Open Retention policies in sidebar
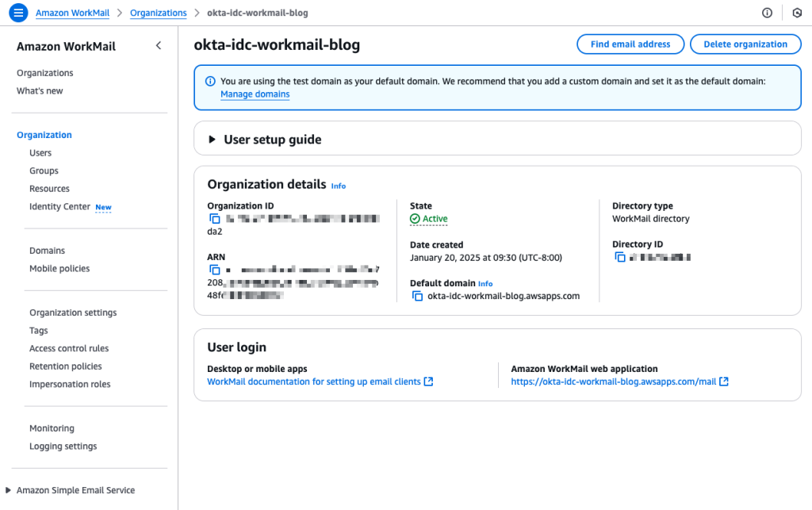Image resolution: width=812 pixels, height=510 pixels. point(66,366)
